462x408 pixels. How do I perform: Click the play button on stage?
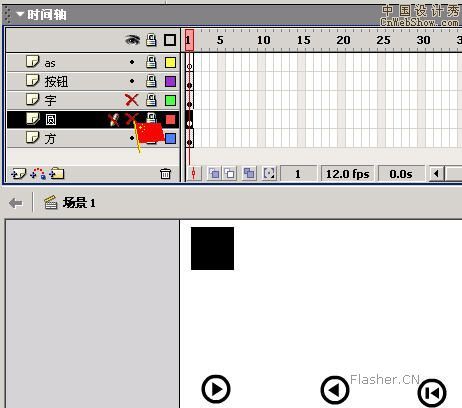click(x=216, y=389)
